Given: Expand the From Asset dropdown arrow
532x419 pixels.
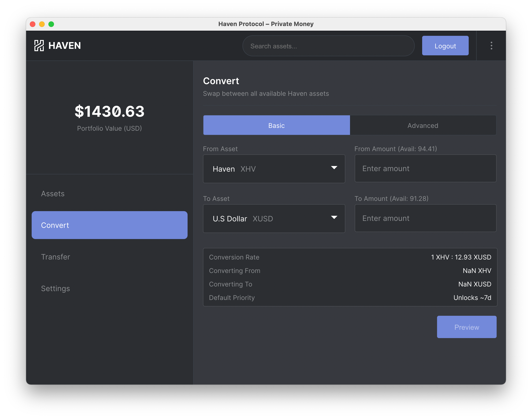Looking at the screenshot, I should point(334,168).
